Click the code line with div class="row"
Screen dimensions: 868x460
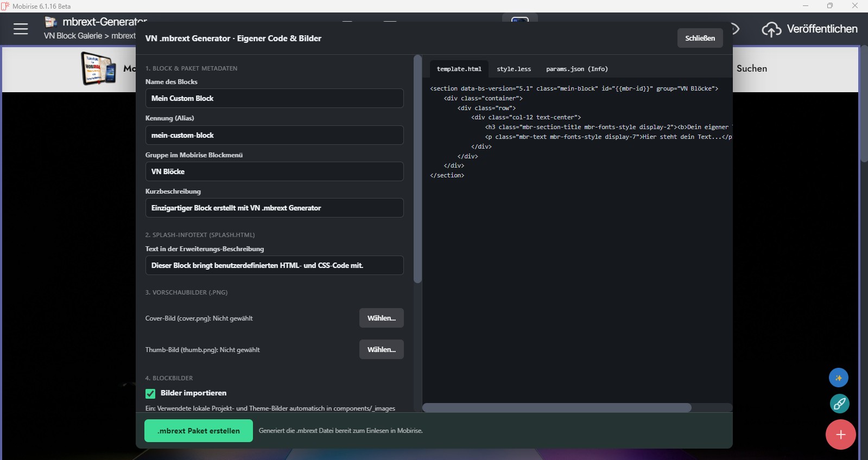click(486, 108)
